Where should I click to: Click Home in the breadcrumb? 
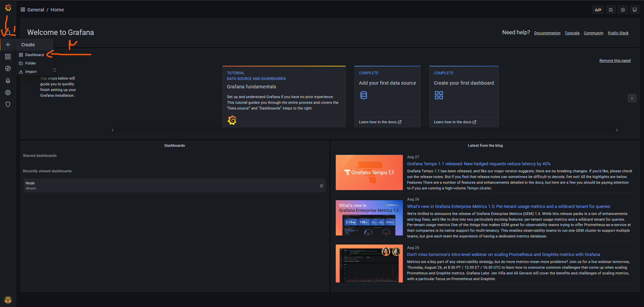click(x=57, y=10)
